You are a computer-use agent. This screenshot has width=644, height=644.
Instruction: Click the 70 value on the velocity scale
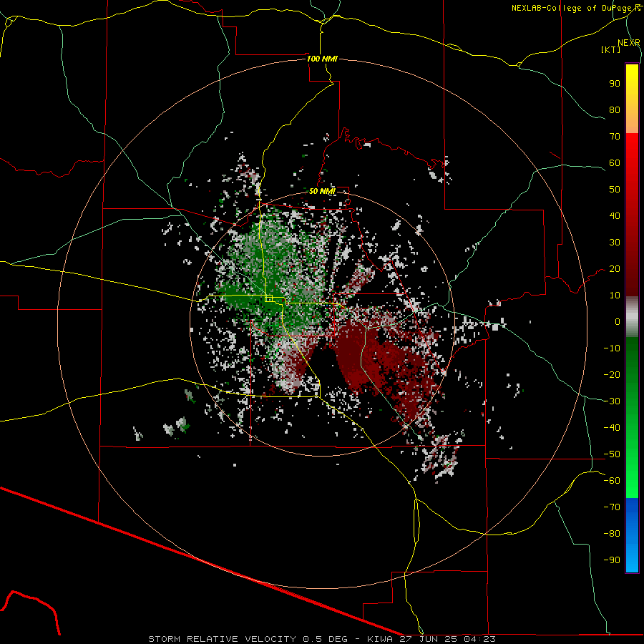tap(615, 137)
